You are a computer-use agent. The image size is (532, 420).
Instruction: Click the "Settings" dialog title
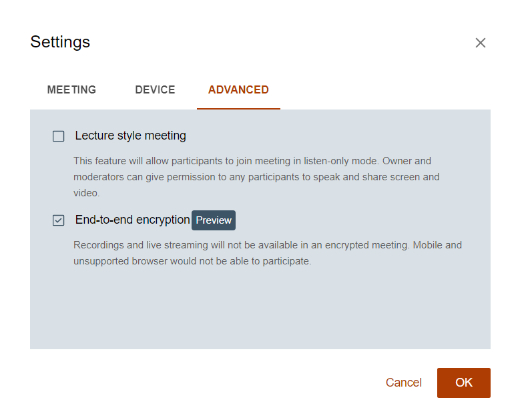tap(60, 42)
